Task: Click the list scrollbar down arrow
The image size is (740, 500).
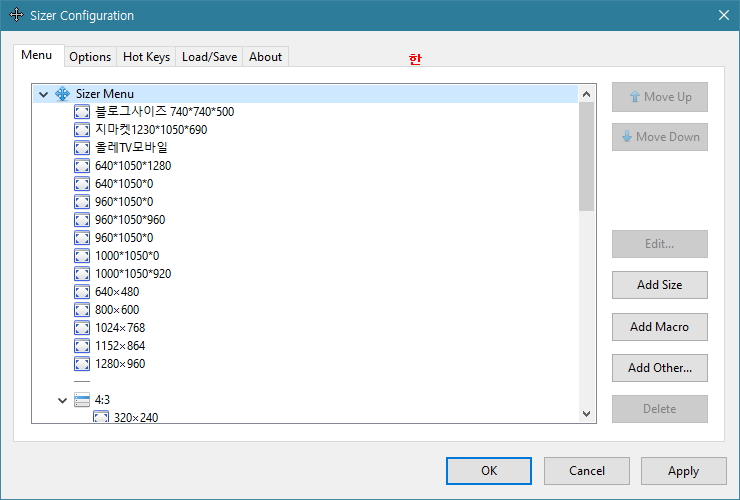Action: tap(587, 414)
